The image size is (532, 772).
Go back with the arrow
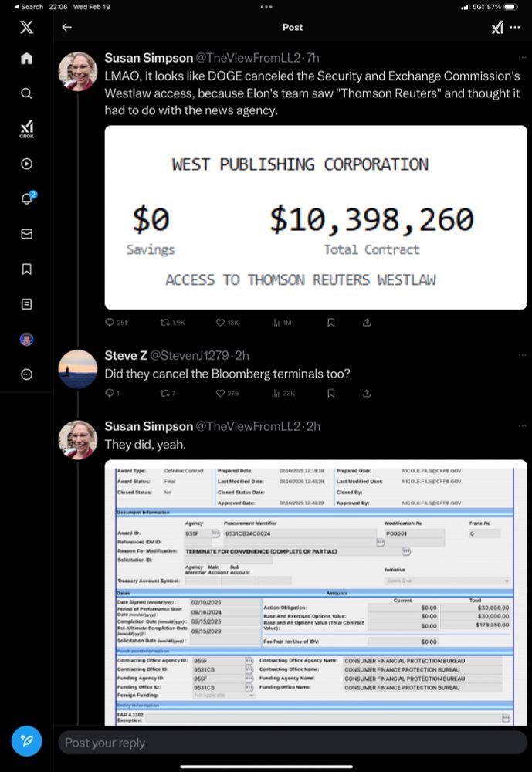(66, 27)
